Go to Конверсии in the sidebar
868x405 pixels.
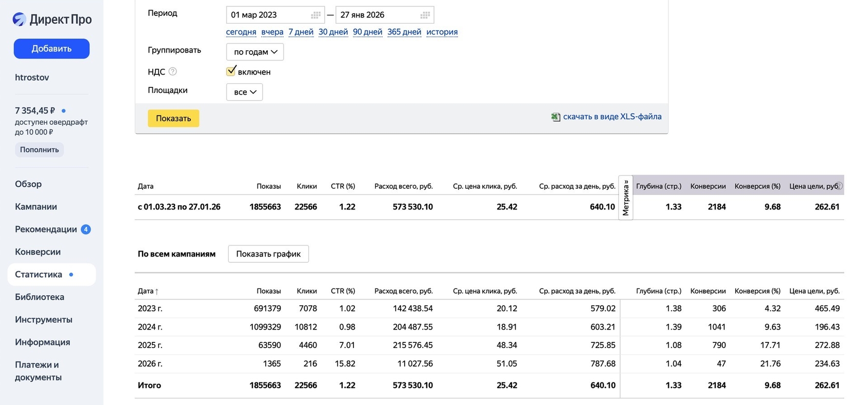point(38,252)
